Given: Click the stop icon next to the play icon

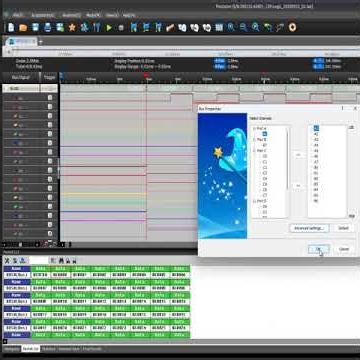Looking at the screenshot, I should pos(121,28).
